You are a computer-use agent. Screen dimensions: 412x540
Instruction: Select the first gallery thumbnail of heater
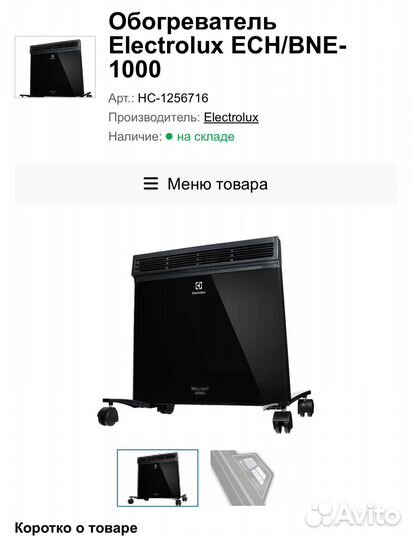pyautogui.click(x=157, y=478)
